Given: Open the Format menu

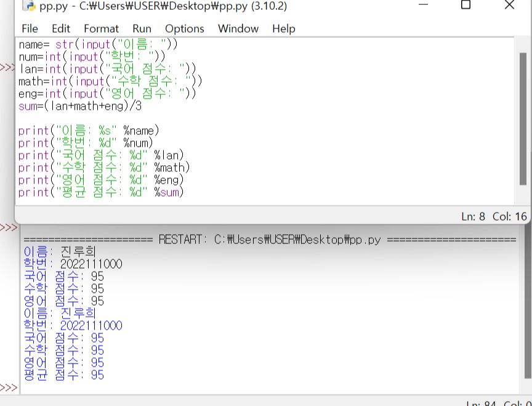Looking at the screenshot, I should point(101,28).
